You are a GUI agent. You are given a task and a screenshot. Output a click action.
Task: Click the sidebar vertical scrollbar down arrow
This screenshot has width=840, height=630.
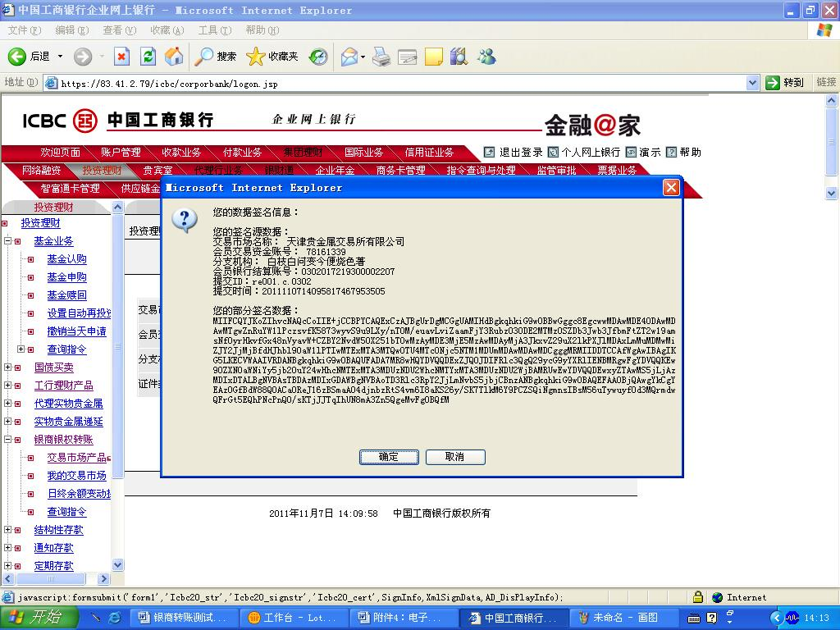coord(118,564)
